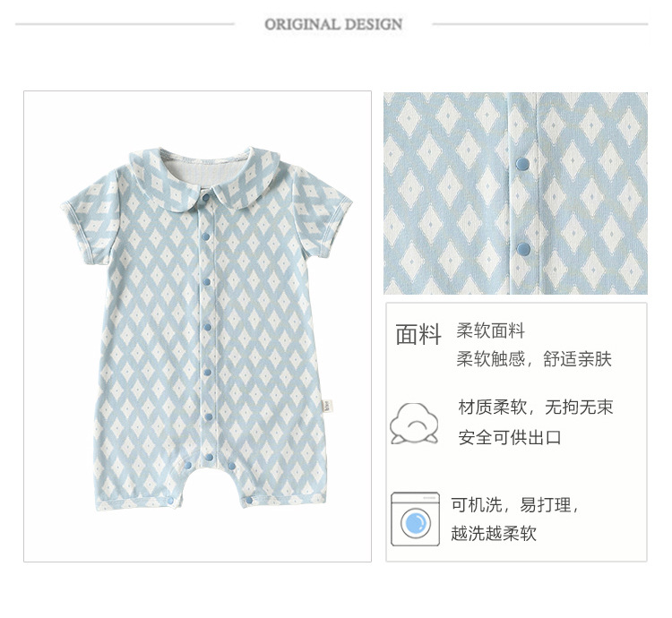Open the fabric detail close-up image

tap(515, 193)
